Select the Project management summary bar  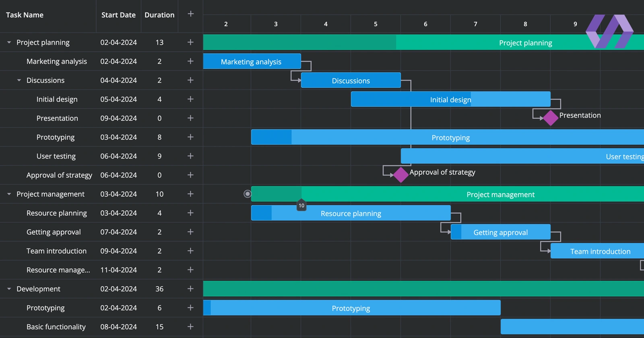point(448,194)
